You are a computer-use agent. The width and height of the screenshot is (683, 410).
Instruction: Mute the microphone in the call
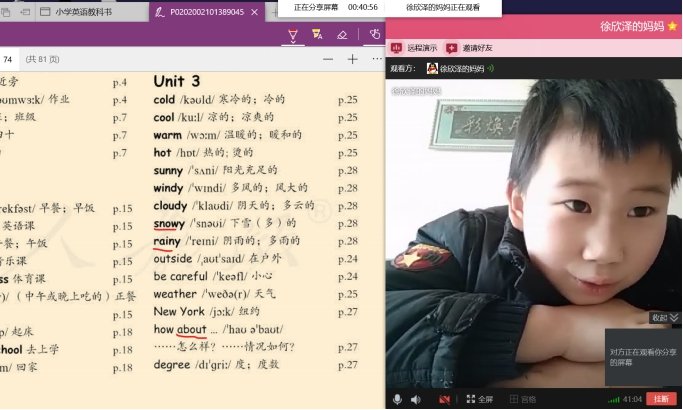pyautogui.click(x=397, y=399)
